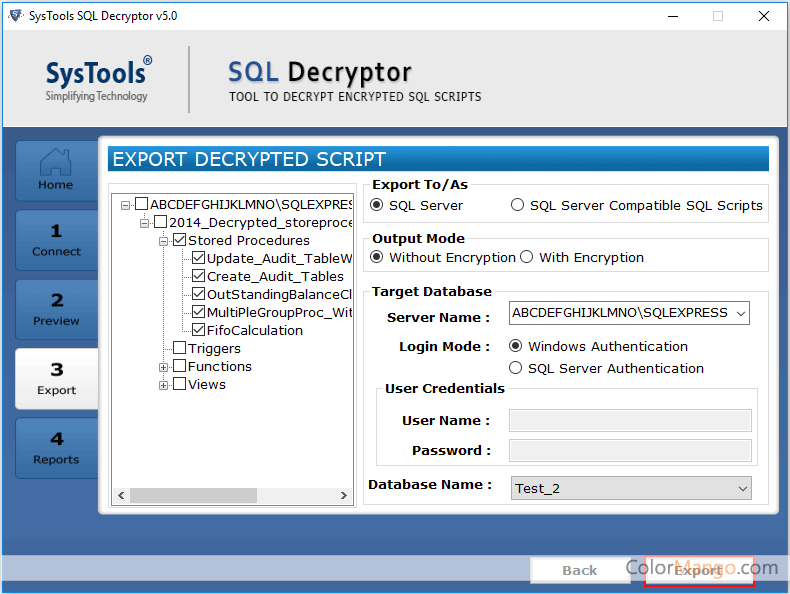The width and height of the screenshot is (790, 594).
Task: Open step 1 Connect
Action: pyautogui.click(x=56, y=240)
